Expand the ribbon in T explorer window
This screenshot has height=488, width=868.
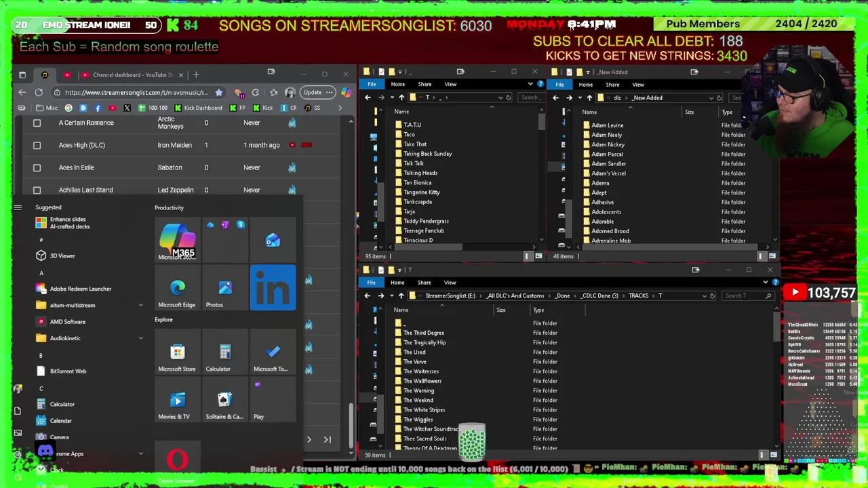point(530,84)
